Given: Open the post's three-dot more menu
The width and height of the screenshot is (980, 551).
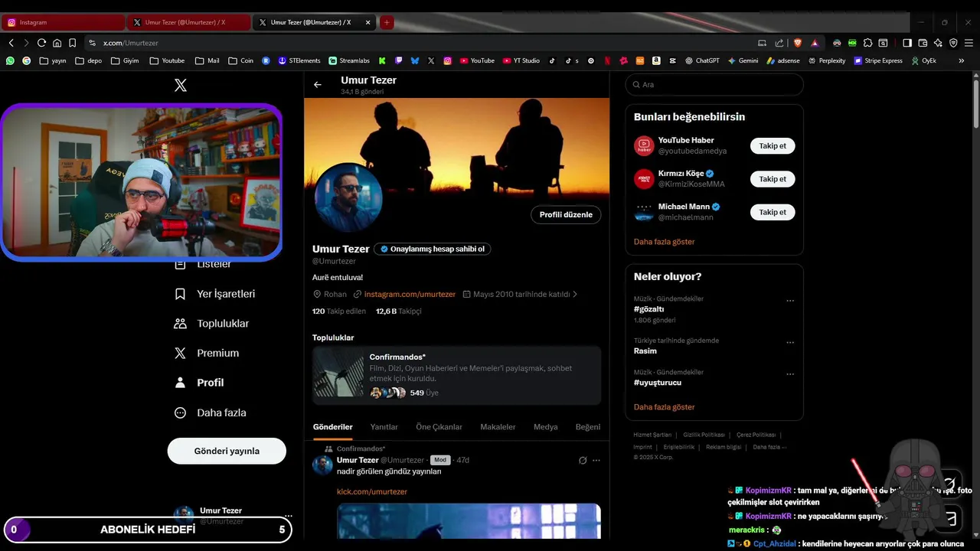Looking at the screenshot, I should (596, 461).
